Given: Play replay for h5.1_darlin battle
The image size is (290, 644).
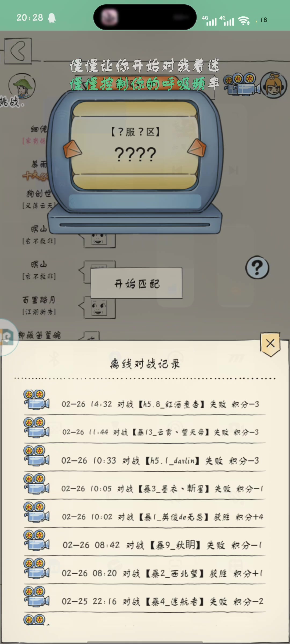Looking at the screenshot, I should (37, 456).
